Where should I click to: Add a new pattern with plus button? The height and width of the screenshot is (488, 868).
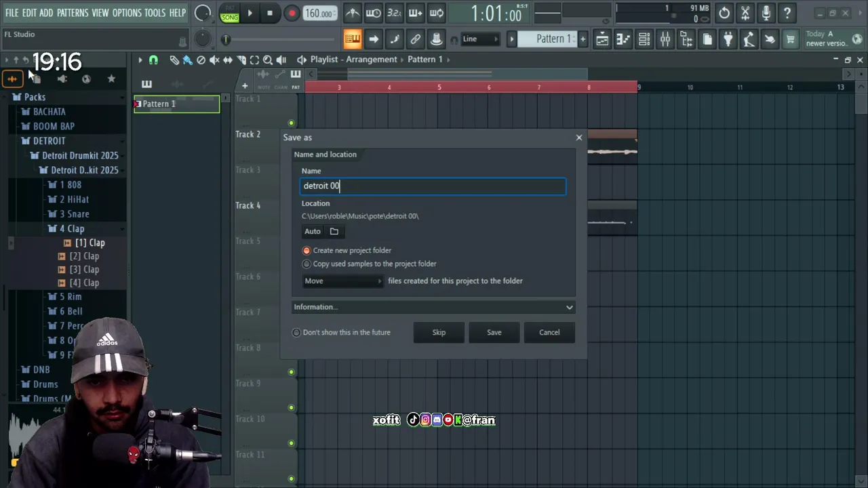tap(583, 39)
